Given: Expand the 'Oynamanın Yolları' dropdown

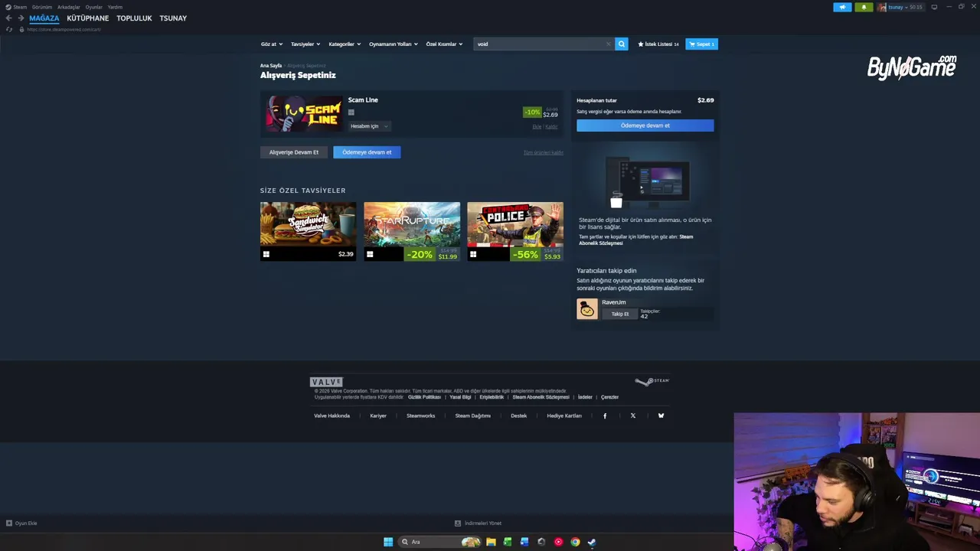Looking at the screenshot, I should pyautogui.click(x=394, y=44).
